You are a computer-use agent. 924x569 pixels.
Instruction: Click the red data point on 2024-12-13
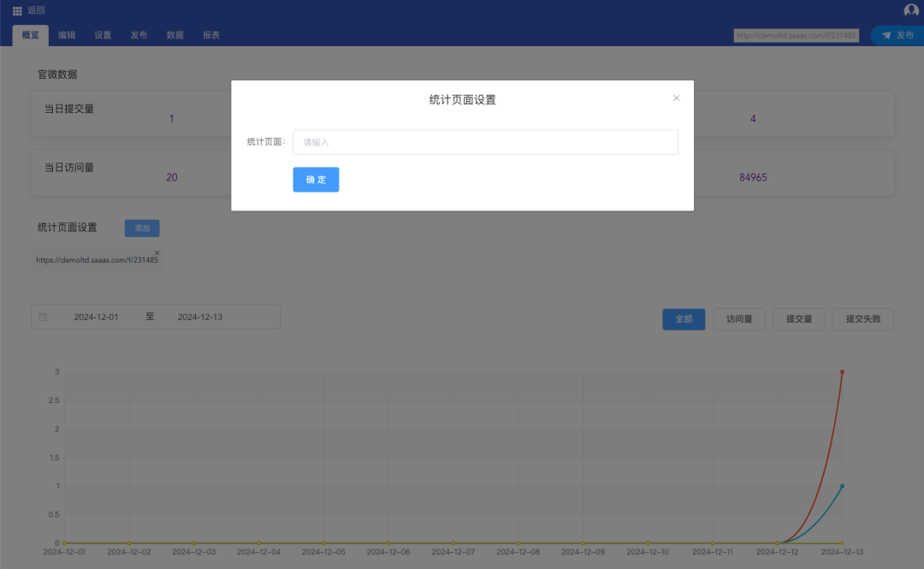(x=842, y=372)
